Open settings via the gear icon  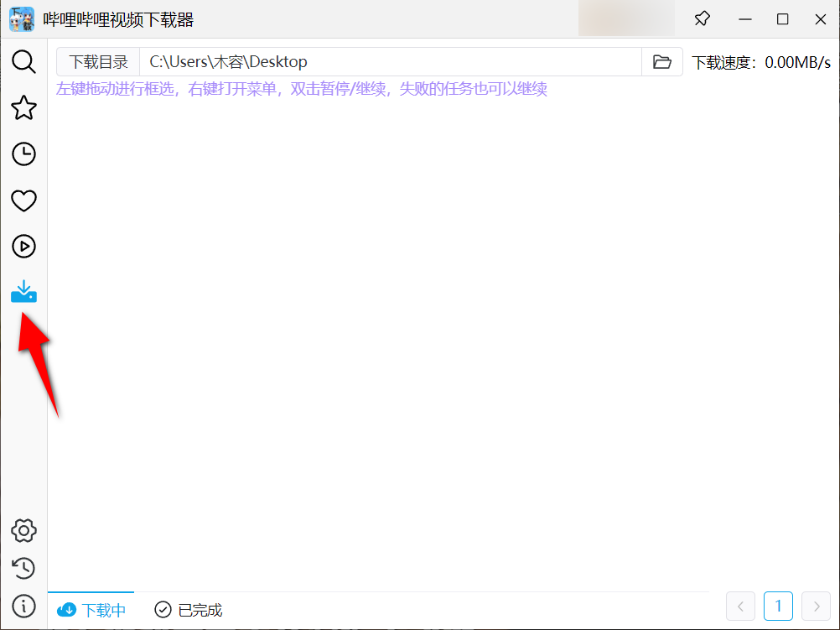pos(23,530)
